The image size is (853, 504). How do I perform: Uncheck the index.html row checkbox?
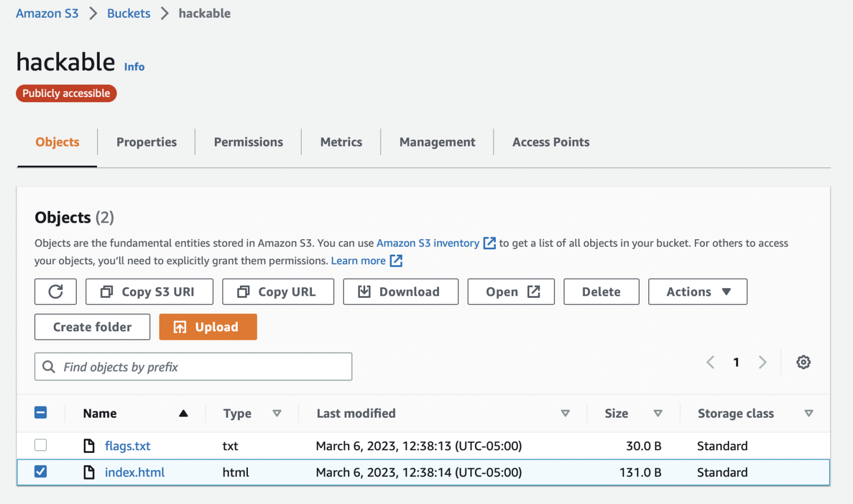[41, 472]
